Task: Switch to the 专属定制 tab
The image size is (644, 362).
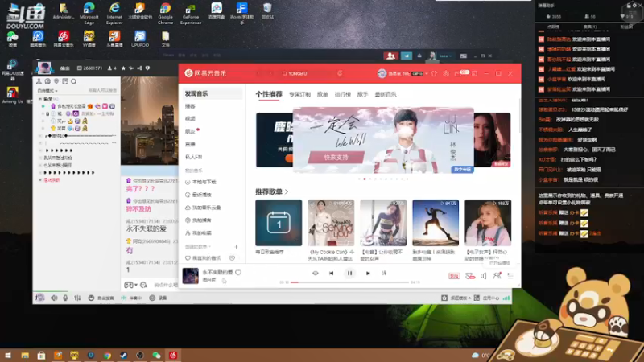Action: (299, 94)
